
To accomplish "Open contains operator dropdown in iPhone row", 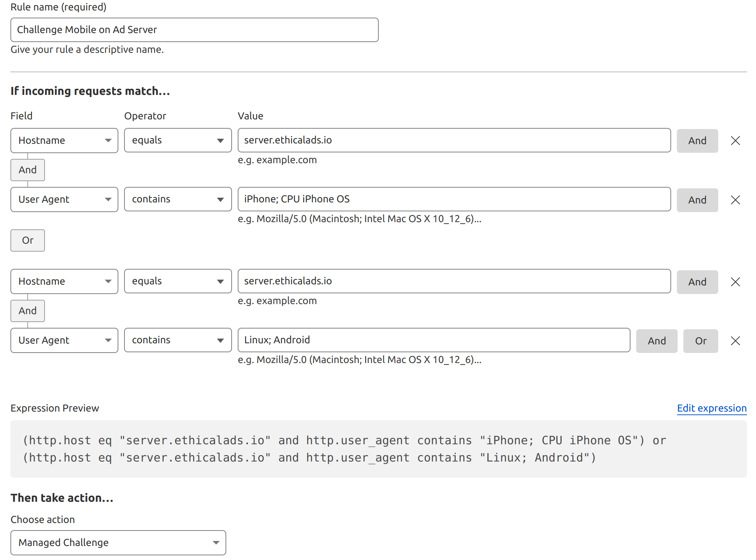I will [x=178, y=199].
